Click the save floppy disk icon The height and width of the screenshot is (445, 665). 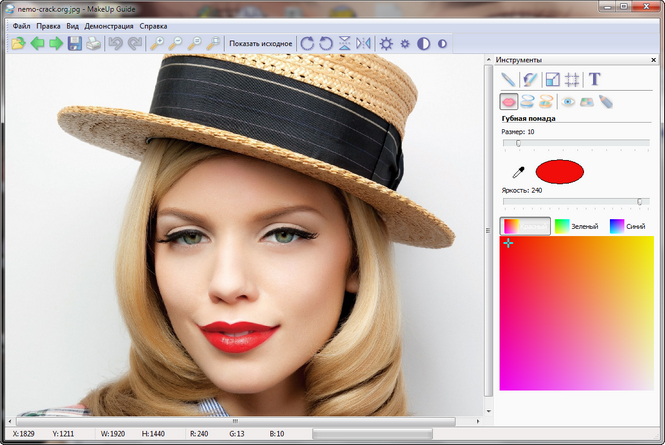74,44
